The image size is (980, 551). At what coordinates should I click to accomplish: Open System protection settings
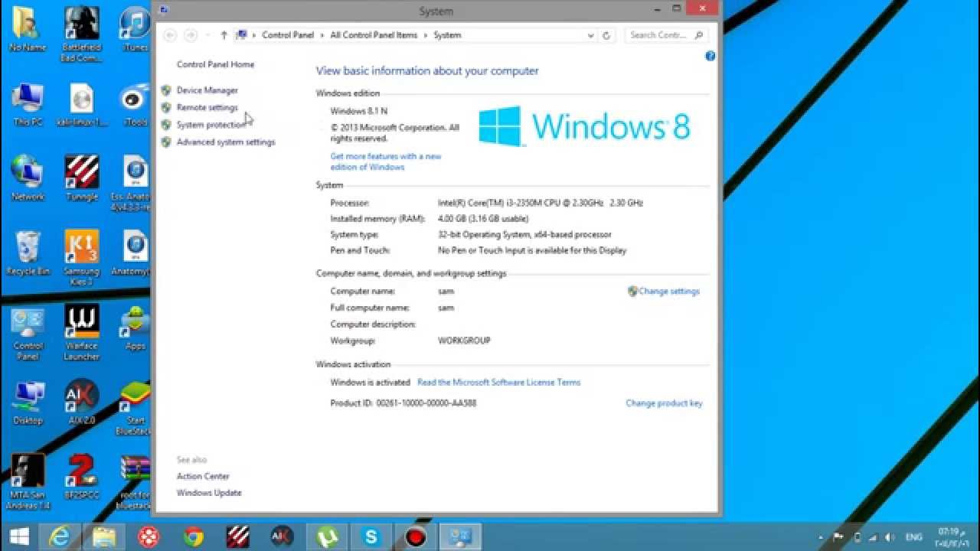click(x=211, y=125)
